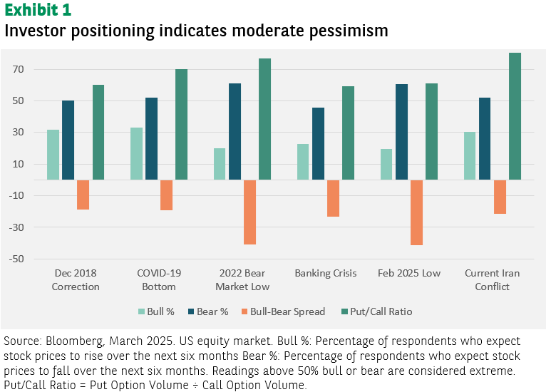This screenshot has height=392, width=546.
Task: Click the Bull-Bear Spread bar for Banking Crisis
Action: (x=334, y=198)
